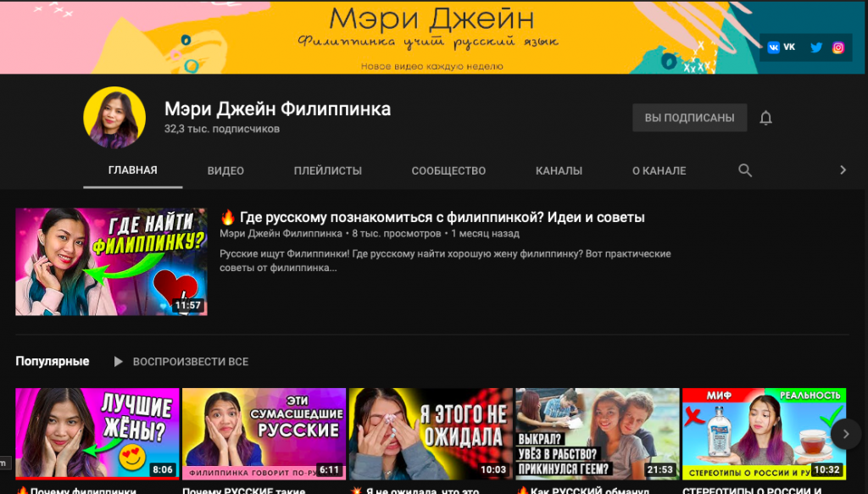Click the channel search magnifier icon
Screen dimensions: 868x494
(x=745, y=170)
